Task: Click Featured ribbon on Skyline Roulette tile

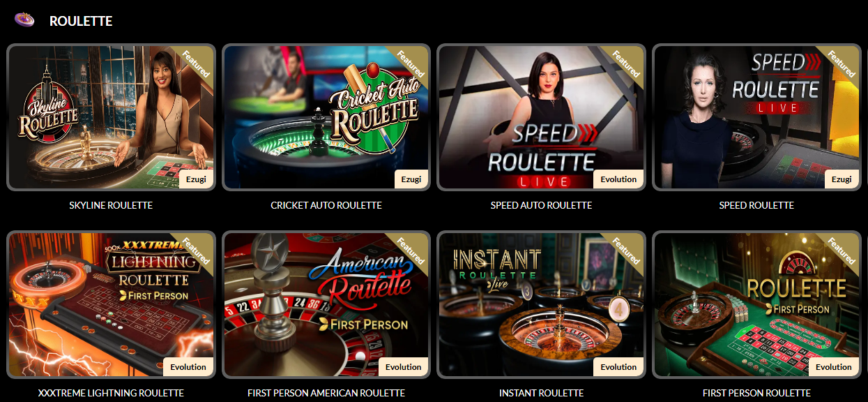Action: pos(196,63)
